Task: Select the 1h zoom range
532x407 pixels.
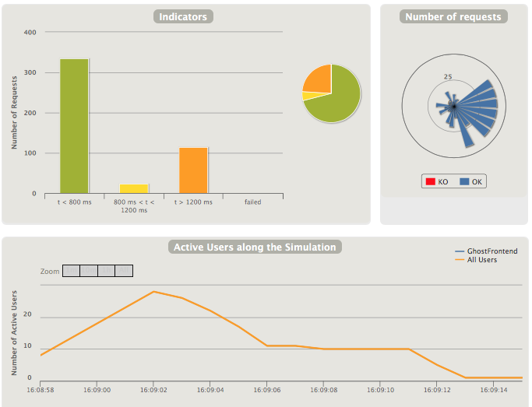Action: coord(107,271)
